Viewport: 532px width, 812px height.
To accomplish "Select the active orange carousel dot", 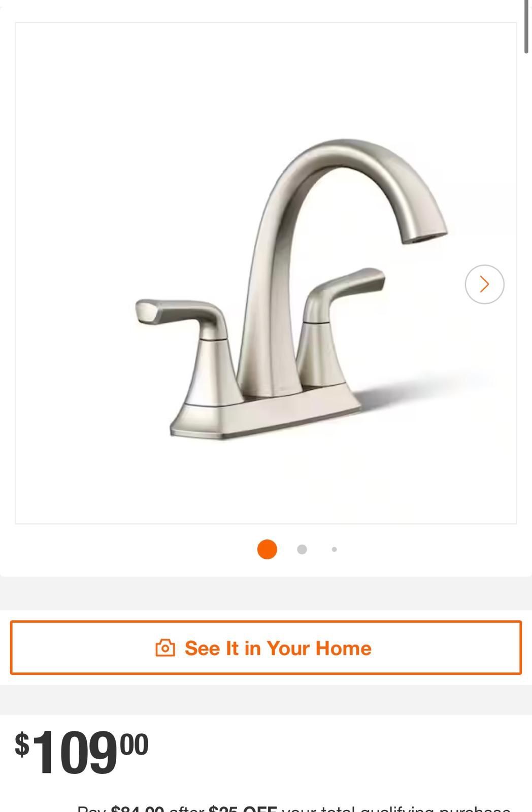I will 267,549.
